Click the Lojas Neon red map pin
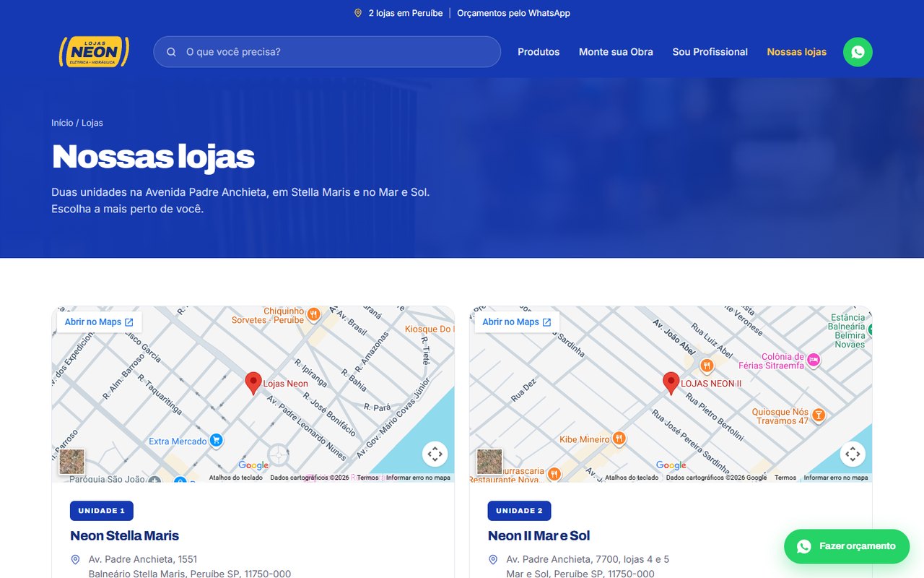This screenshot has height=578, width=924. tap(253, 383)
